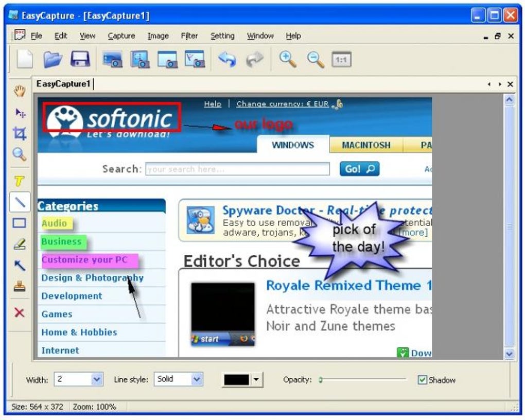Open the Line style dropdown

pos(197,379)
